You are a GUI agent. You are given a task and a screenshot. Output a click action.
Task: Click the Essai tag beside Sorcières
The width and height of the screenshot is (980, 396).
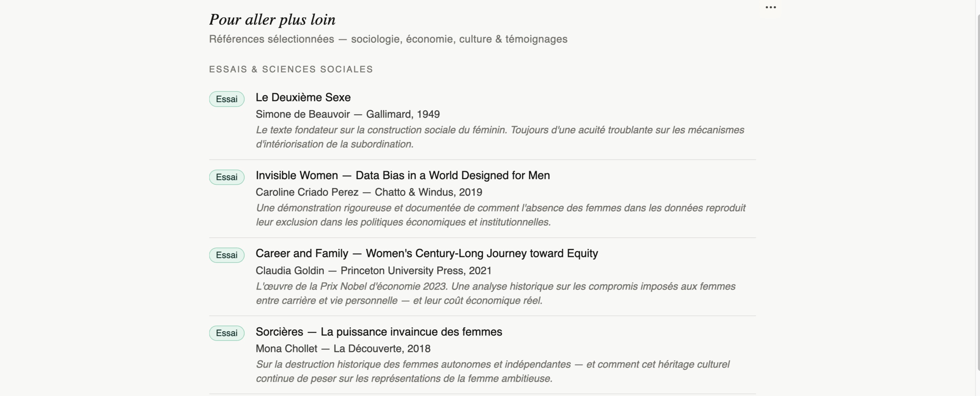click(227, 333)
